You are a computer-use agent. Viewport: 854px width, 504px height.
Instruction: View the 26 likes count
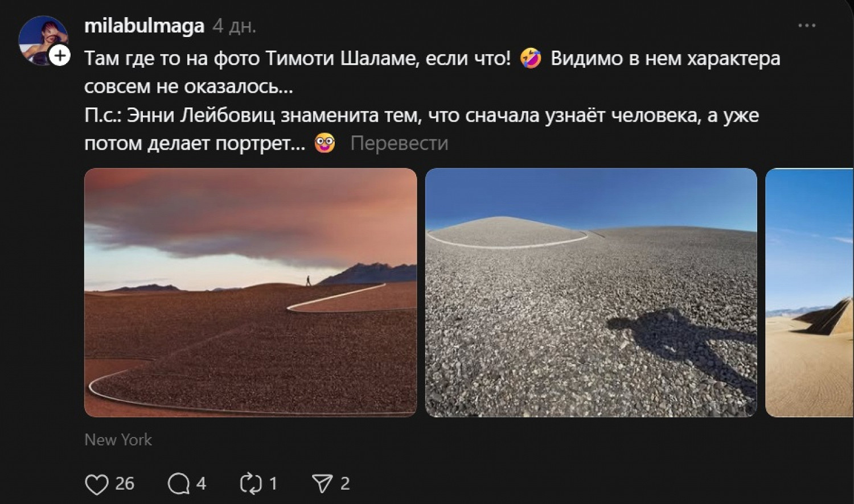point(125,484)
